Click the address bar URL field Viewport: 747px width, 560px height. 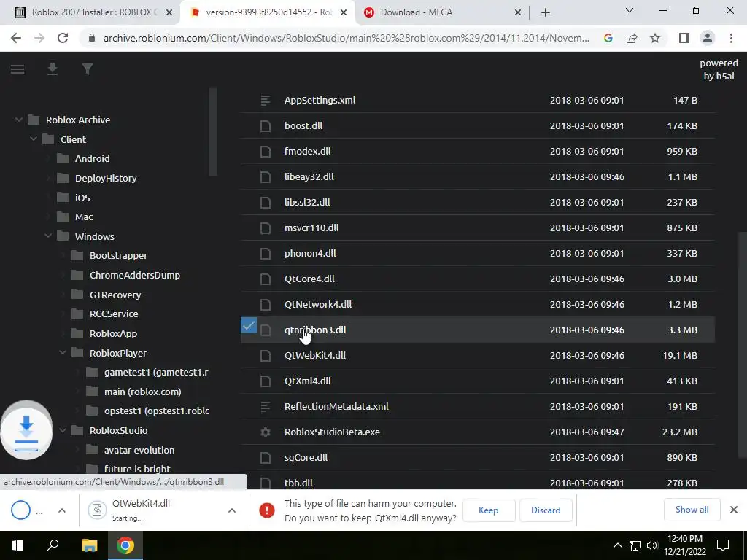(x=347, y=38)
